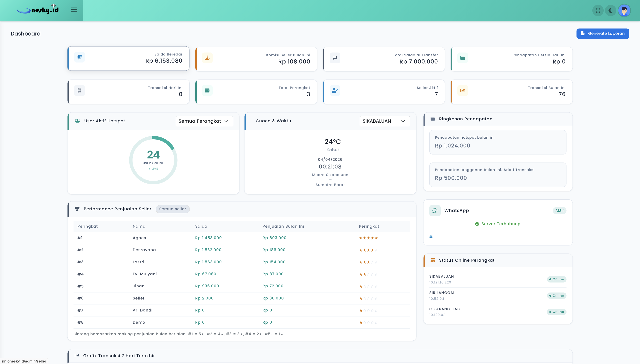
Task: Click Total Saldo di Transfer arrows icon
Action: coord(335,58)
